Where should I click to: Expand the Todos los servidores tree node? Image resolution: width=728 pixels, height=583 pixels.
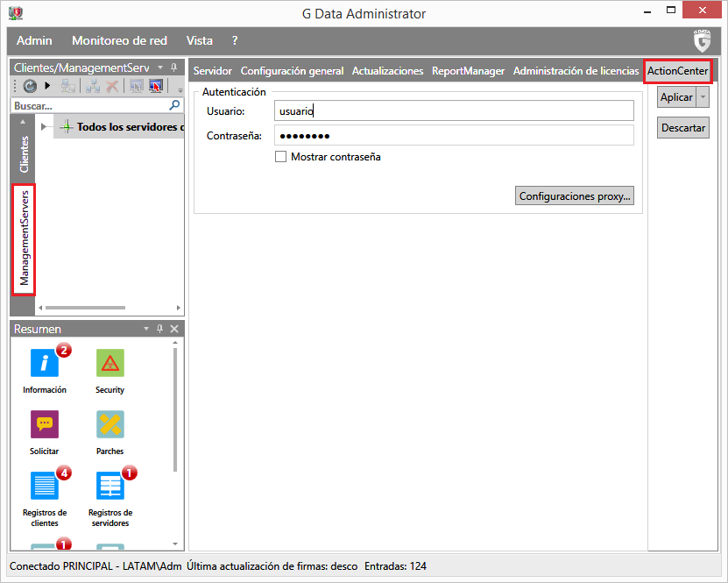[44, 127]
